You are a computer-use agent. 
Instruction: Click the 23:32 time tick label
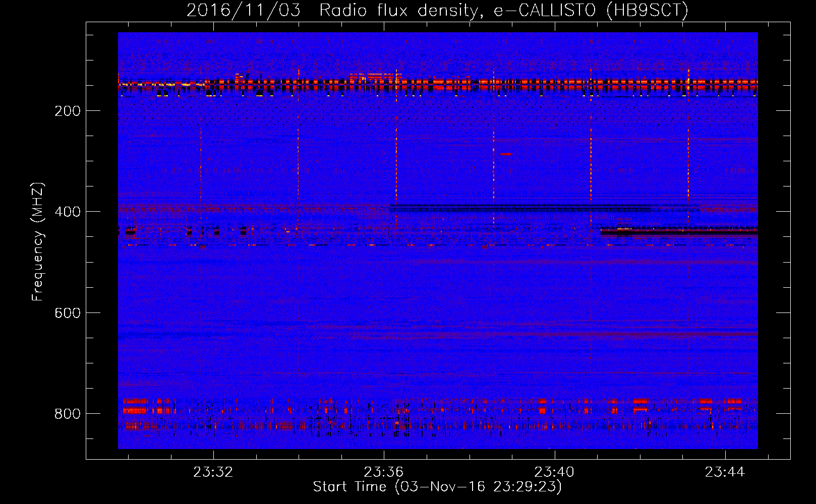pyautogui.click(x=213, y=472)
